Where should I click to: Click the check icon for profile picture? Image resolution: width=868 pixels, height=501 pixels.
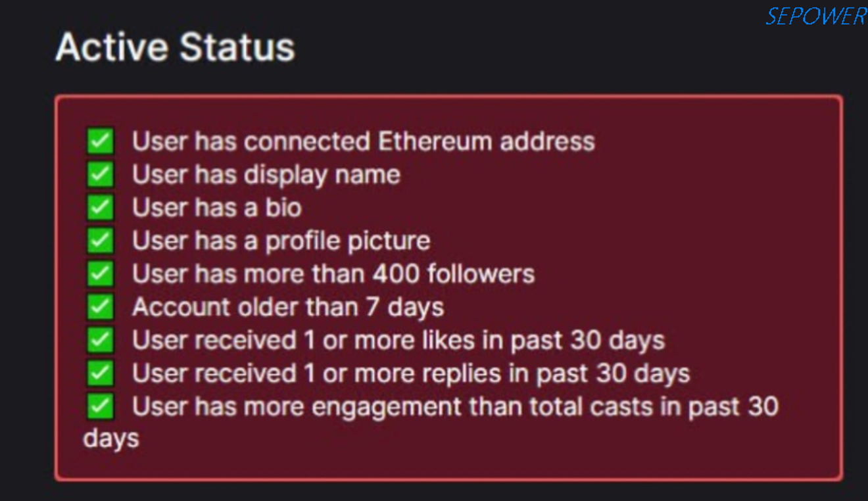click(100, 241)
